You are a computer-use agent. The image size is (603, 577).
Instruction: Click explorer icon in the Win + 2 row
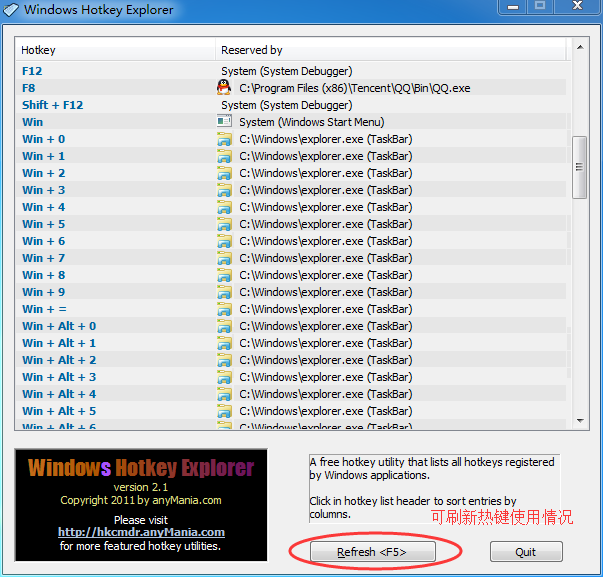tap(224, 173)
